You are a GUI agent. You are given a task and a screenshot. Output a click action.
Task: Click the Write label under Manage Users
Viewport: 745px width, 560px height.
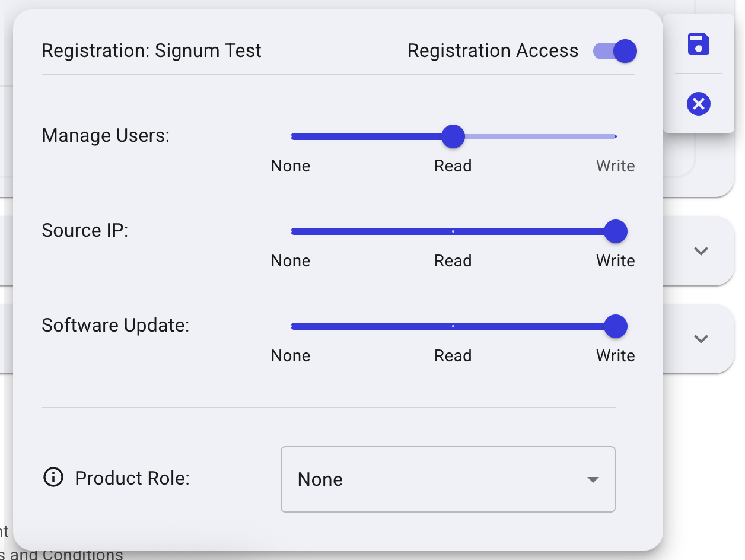615,166
